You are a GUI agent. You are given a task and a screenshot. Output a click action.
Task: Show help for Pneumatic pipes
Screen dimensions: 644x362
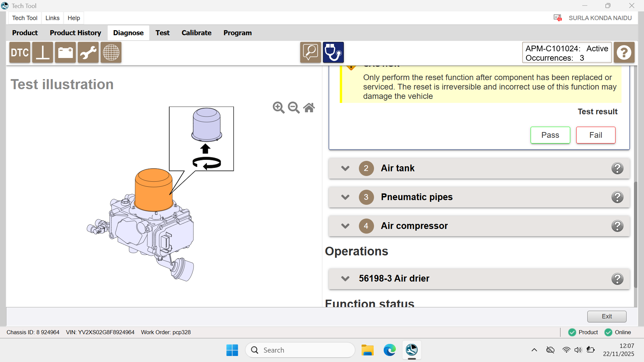tap(618, 197)
